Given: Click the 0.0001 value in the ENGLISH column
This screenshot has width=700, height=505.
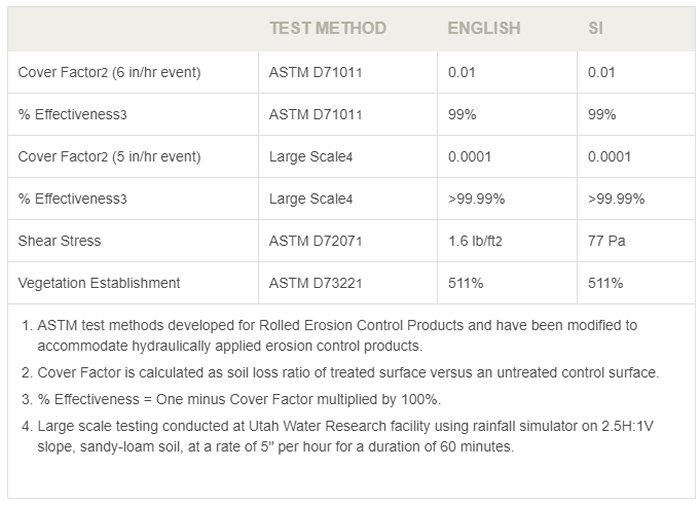Looking at the screenshot, I should [470, 157].
